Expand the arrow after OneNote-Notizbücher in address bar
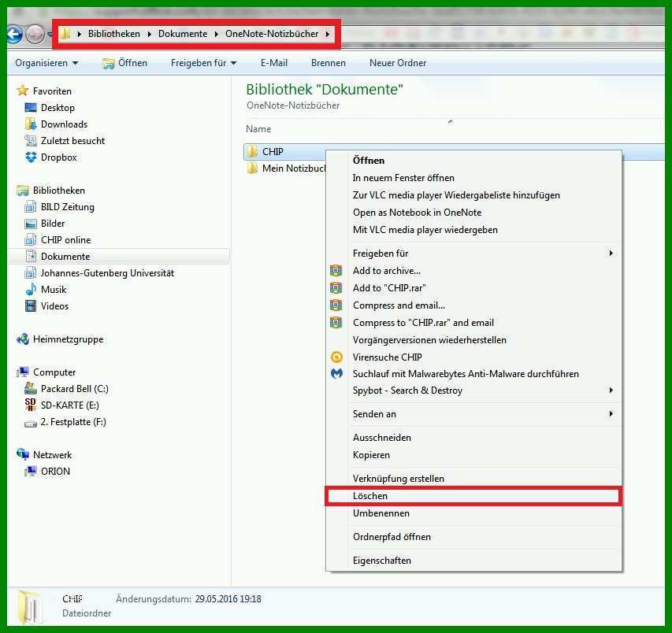 pos(328,34)
